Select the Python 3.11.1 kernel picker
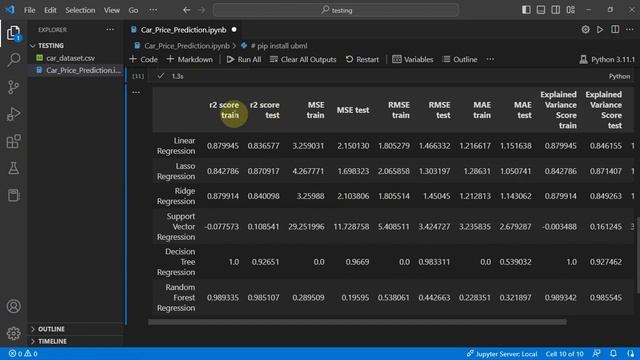640x360 pixels. click(x=607, y=59)
